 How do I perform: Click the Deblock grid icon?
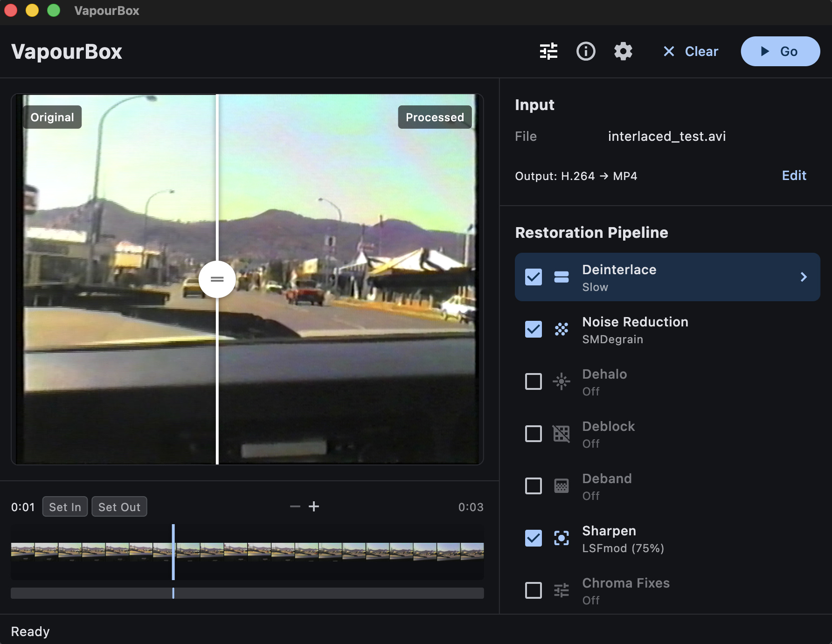point(561,434)
